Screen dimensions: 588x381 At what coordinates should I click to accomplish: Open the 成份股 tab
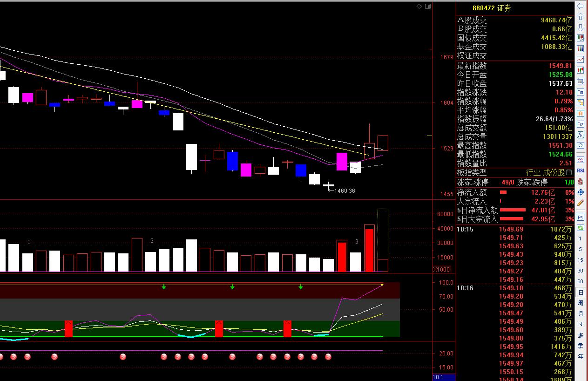(x=554, y=172)
